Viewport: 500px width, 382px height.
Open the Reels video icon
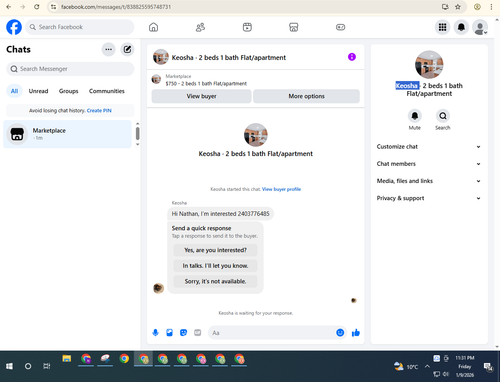[247, 27]
